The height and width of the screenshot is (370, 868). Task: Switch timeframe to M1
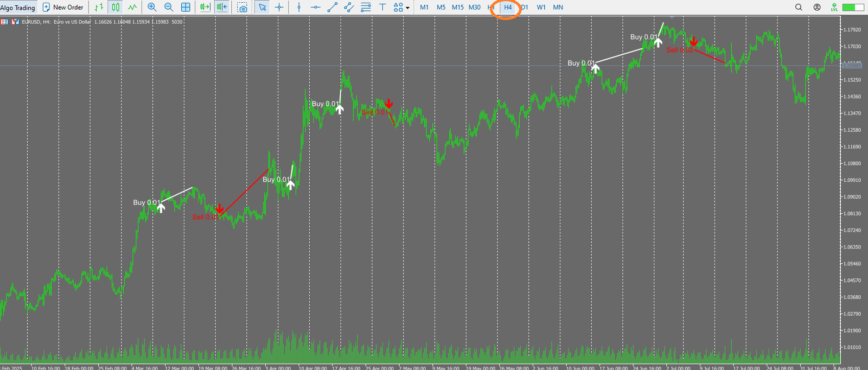pyautogui.click(x=424, y=7)
